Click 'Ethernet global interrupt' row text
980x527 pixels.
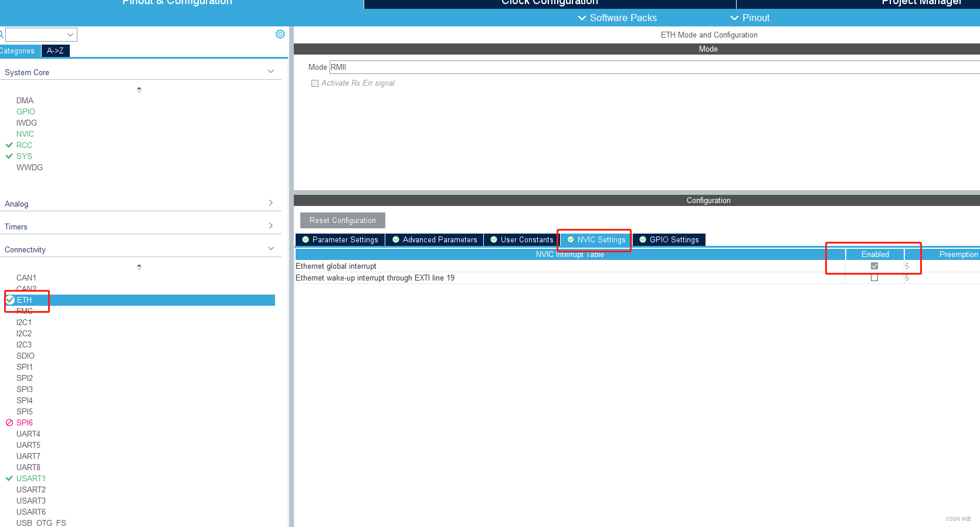336,266
